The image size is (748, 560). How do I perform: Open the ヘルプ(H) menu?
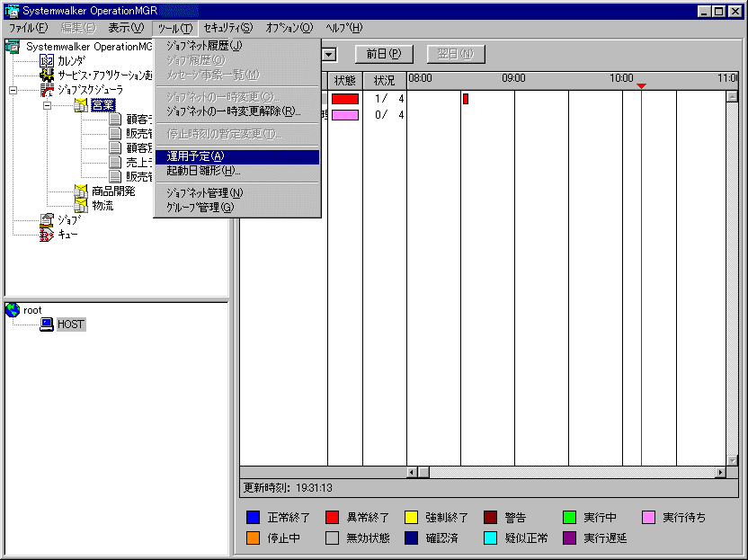(344, 28)
